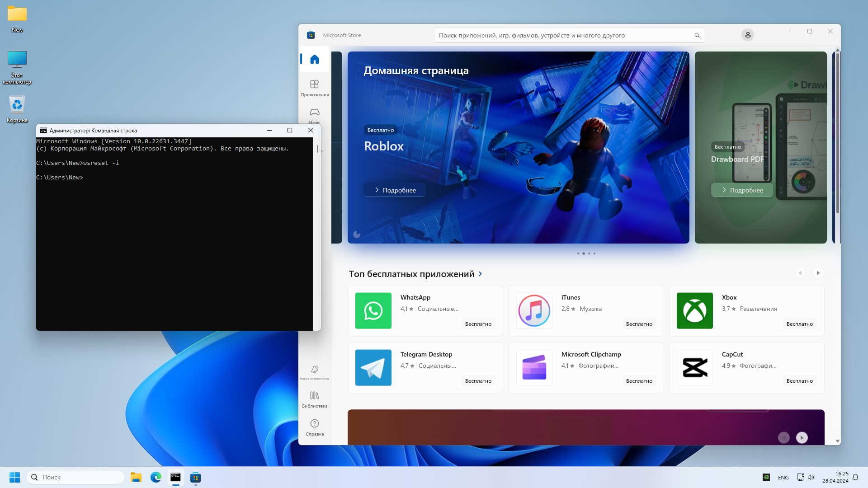Click Подробнее button for Roblox
The height and width of the screenshot is (488, 868).
pos(395,190)
